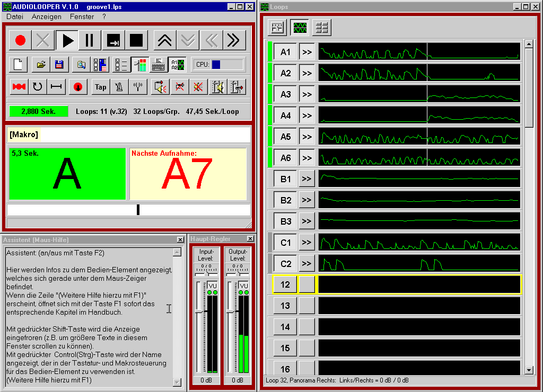Click the black square Stop button
The height and width of the screenshot is (392, 543).
pos(136,40)
